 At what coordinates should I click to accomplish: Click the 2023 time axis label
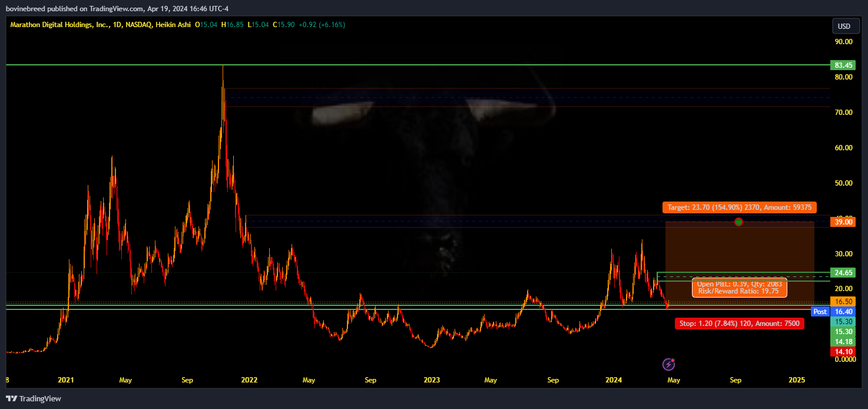pos(432,380)
